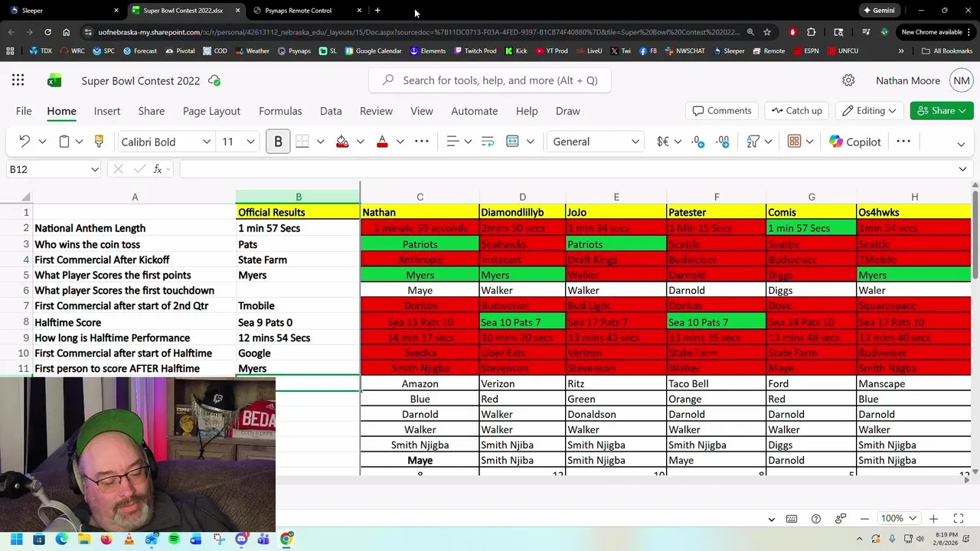Image resolution: width=980 pixels, height=551 pixels.
Task: Toggle Bold formatting
Action: pyautogui.click(x=278, y=142)
